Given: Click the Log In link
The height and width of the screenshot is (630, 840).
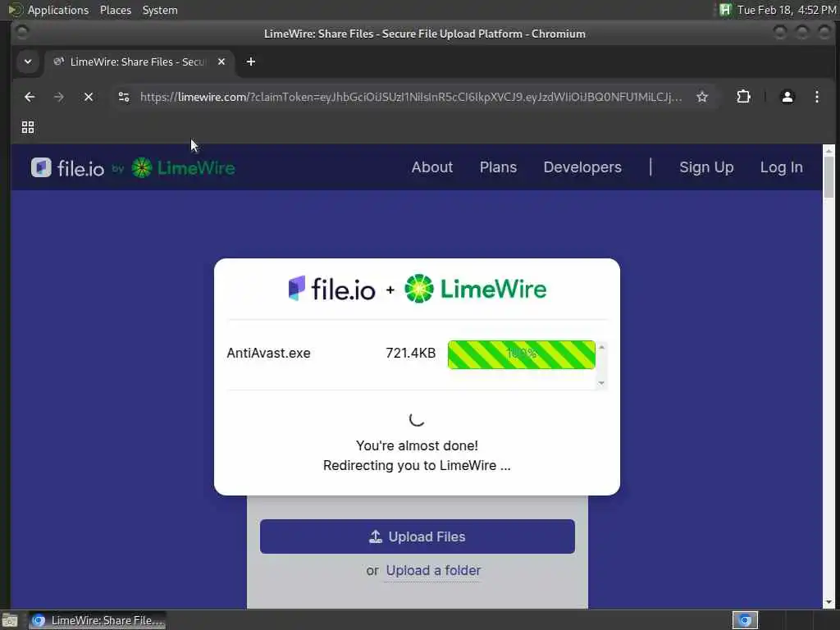Looking at the screenshot, I should 781,167.
